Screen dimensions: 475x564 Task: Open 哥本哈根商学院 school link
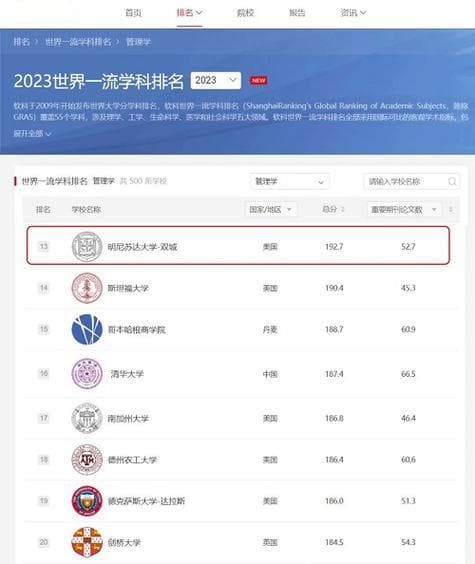click(137, 329)
